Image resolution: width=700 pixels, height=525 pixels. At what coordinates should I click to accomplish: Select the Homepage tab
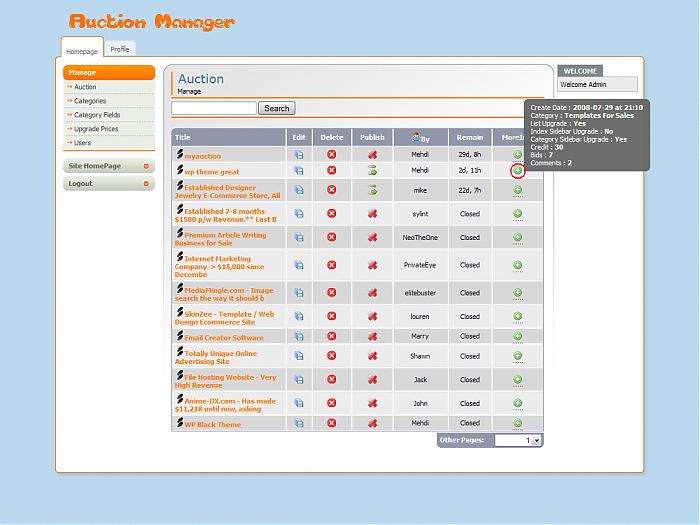click(82, 51)
